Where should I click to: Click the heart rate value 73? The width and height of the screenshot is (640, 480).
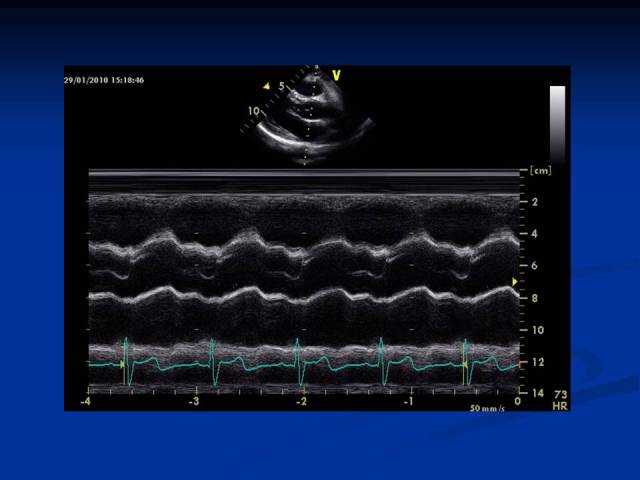tap(560, 394)
